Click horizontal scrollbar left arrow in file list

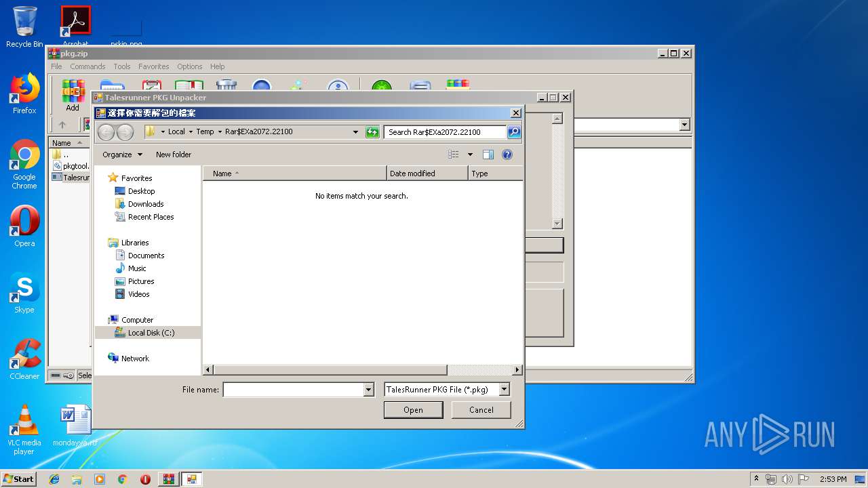(208, 370)
